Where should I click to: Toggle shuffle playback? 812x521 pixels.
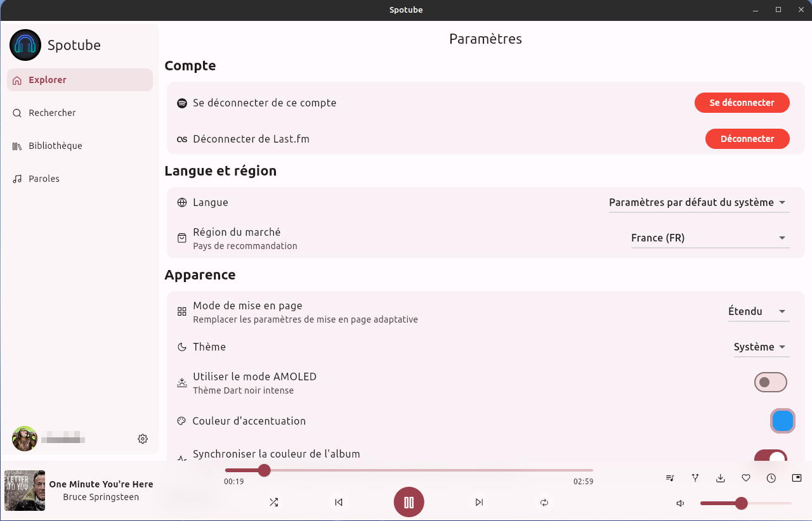(273, 502)
